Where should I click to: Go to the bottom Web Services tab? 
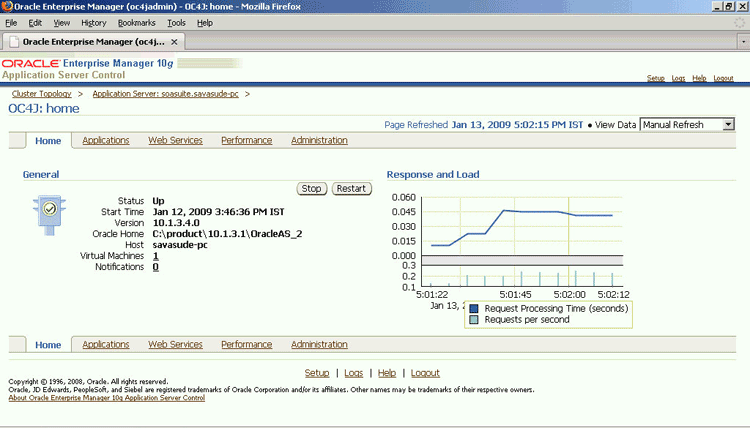pyautogui.click(x=175, y=344)
